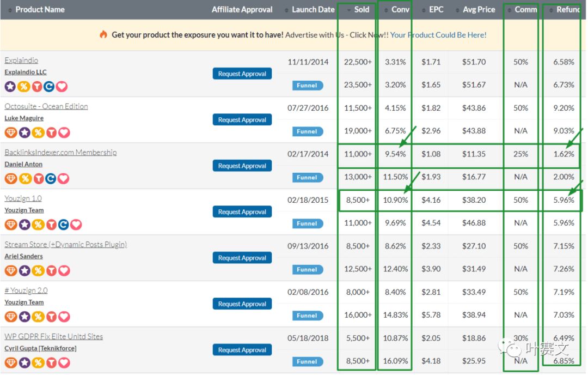Screen dimensions: 588x375
Task: Click the heart icon under # Youzign 2.0
Action: coord(64,317)
